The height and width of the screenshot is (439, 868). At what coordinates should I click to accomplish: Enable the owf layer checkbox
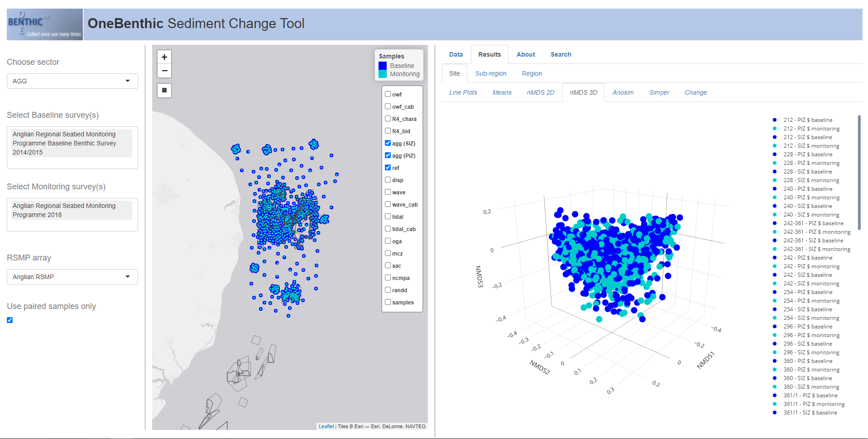click(x=388, y=94)
